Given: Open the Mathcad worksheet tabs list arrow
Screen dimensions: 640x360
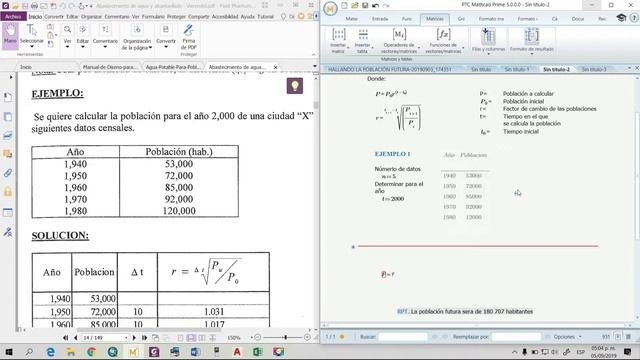Looking at the screenshot, I should 629,68.
